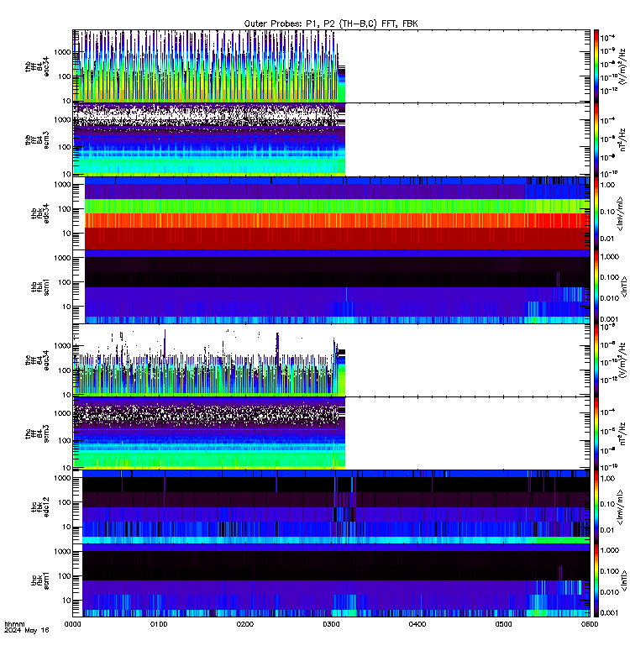This screenshot has width=630, height=672.
Task: Click the thb fff scm3 spectrogram data
Action: coord(209,139)
